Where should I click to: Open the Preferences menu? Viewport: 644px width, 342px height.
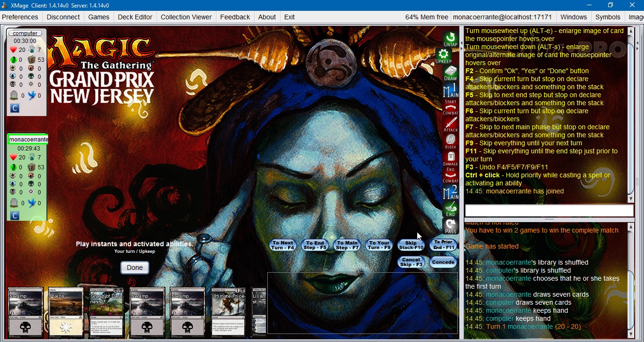(20, 17)
